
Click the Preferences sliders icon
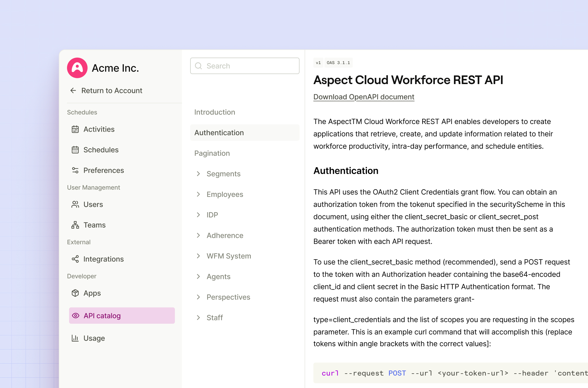75,170
